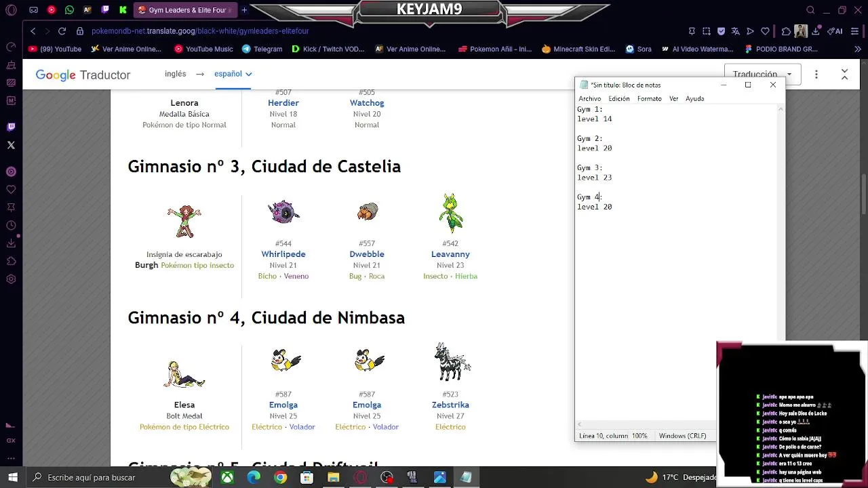
Task: Go back to previous page
Action: 33,31
